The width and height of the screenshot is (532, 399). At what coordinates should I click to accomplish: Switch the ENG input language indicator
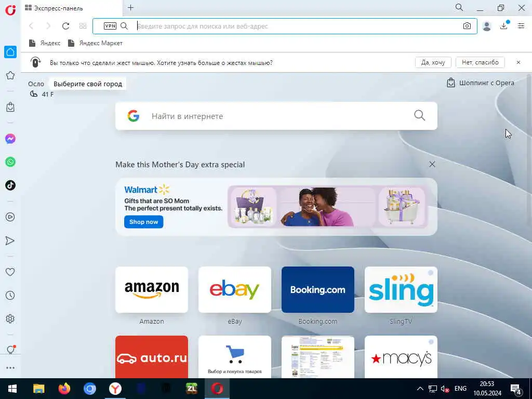(x=460, y=389)
